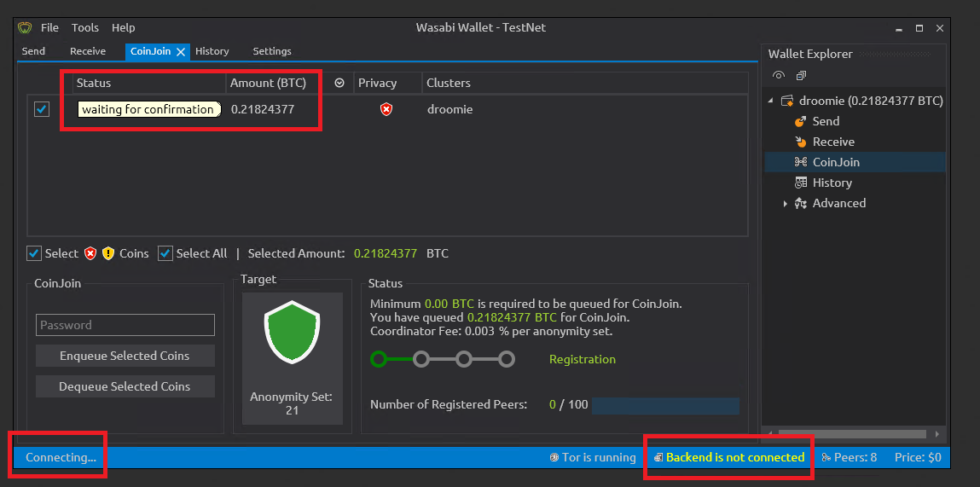
Task: Select Receive in Wallet Explorer tree
Action: point(833,142)
